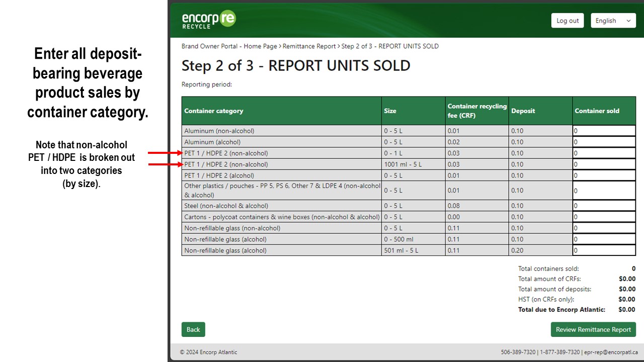Open the English language dropdown

[613, 20]
